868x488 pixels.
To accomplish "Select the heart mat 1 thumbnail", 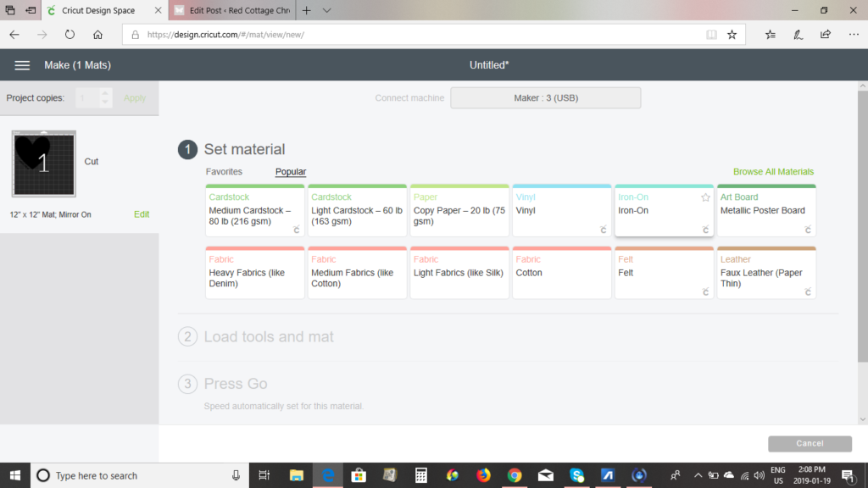I will click(44, 164).
